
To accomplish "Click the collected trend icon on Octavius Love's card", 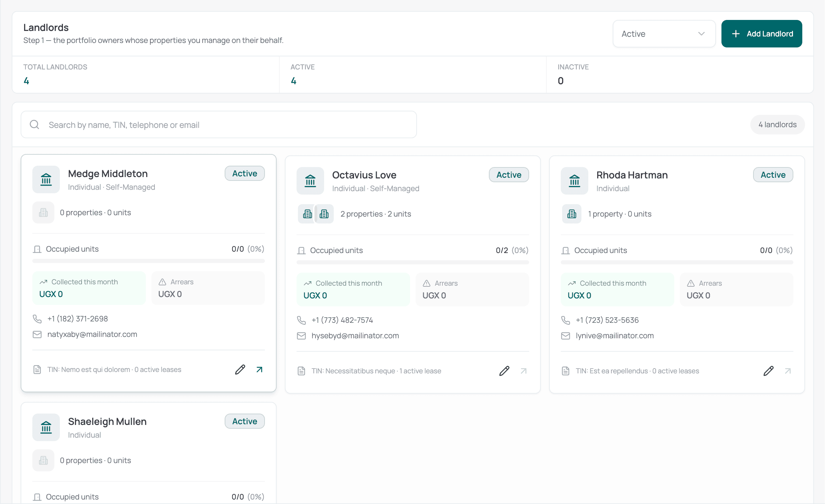I will tap(308, 283).
